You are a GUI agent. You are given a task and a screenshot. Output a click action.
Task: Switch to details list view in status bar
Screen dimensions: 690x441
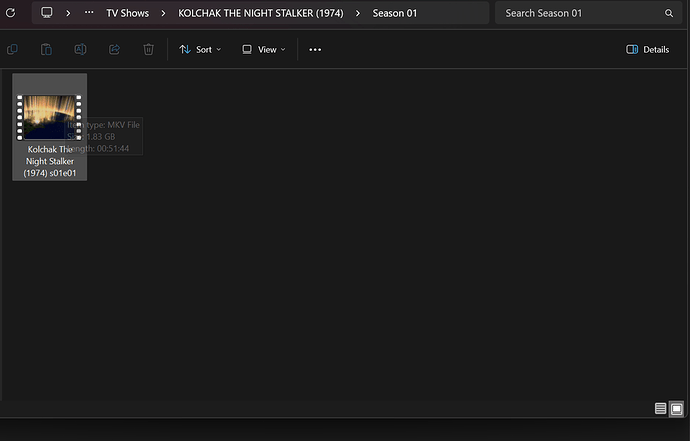point(660,408)
